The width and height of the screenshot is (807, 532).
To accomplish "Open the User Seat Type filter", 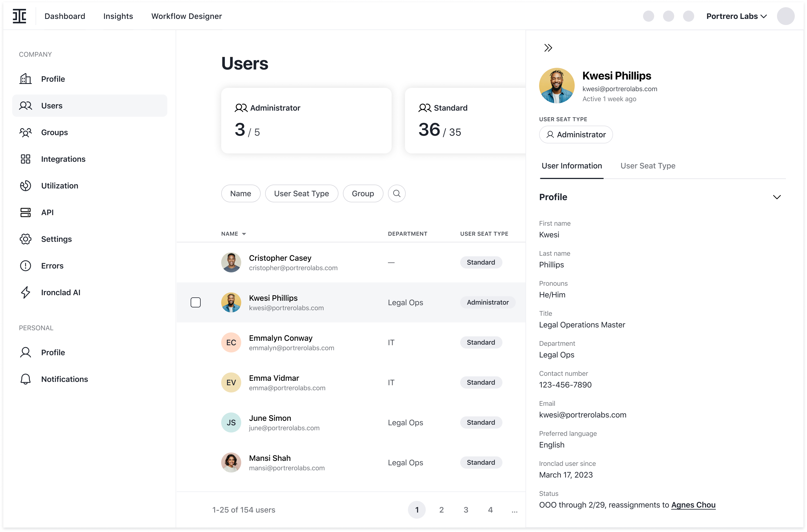I will click(301, 193).
